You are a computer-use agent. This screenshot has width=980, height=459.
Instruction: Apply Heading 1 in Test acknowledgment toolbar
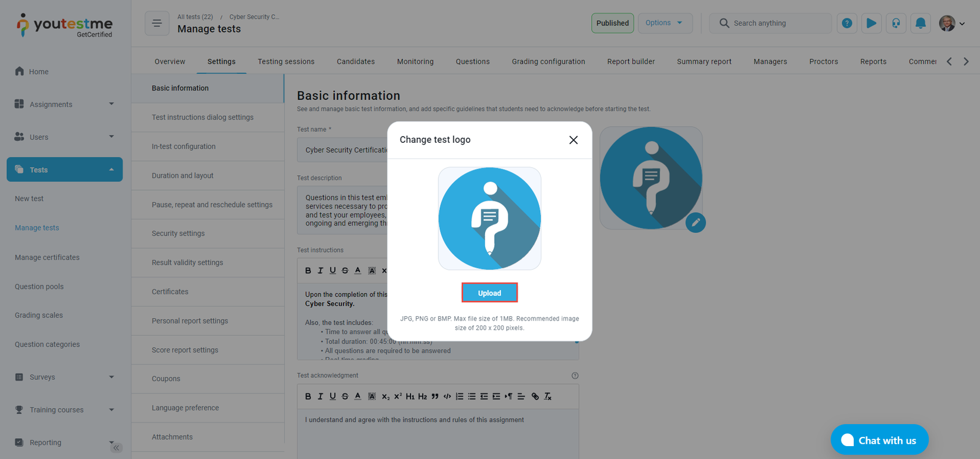point(410,396)
